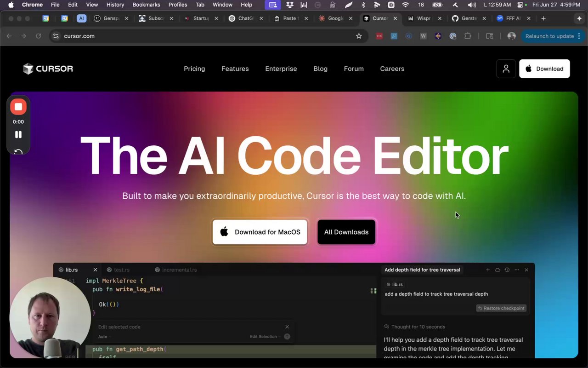Click the cloud icon in the chat panel
This screenshot has width=588, height=368.
coord(498,270)
